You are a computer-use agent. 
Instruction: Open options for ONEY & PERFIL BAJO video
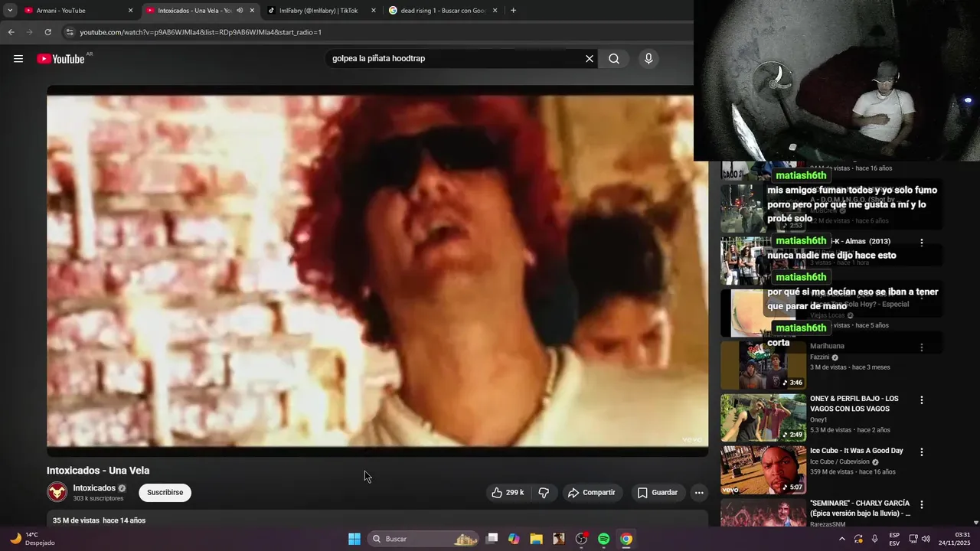coord(922,400)
